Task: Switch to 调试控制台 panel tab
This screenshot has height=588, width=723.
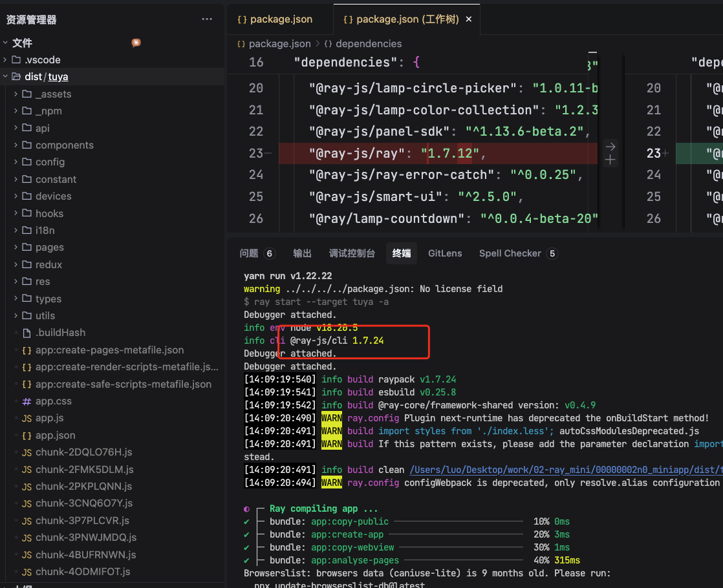Action: point(352,253)
